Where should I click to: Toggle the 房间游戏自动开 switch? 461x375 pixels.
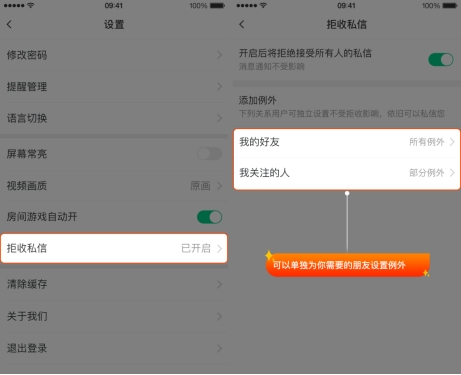click(209, 217)
